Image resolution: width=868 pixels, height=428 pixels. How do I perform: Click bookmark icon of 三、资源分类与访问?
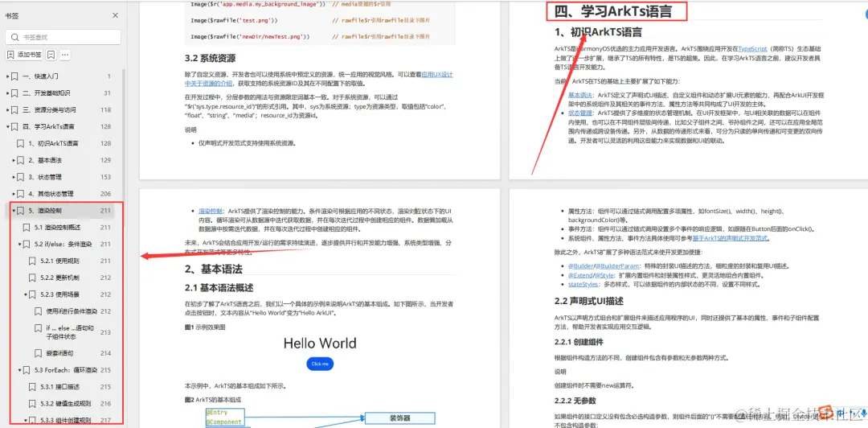coord(14,109)
